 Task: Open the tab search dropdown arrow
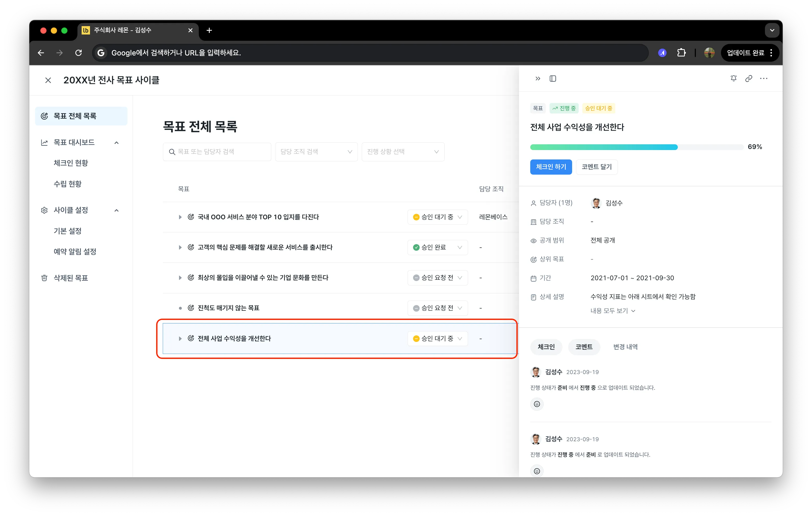click(772, 30)
